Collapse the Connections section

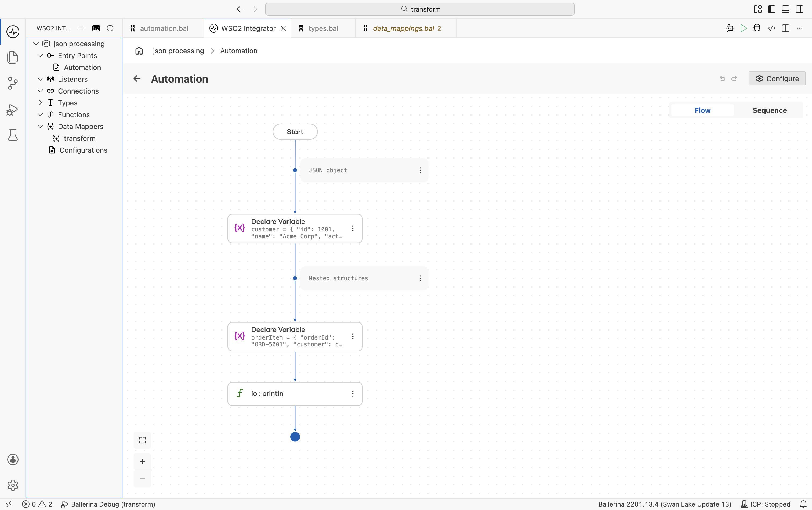tap(40, 91)
